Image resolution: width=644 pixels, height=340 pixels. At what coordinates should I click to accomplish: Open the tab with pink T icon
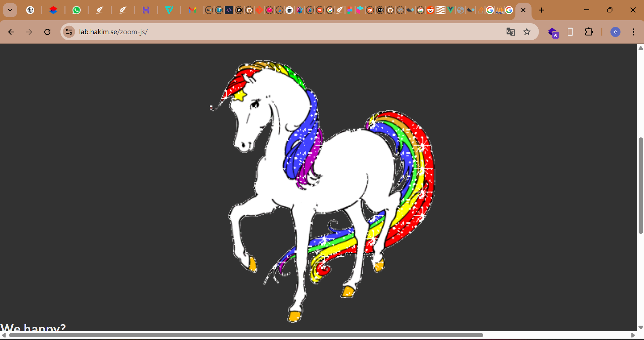coord(269,10)
